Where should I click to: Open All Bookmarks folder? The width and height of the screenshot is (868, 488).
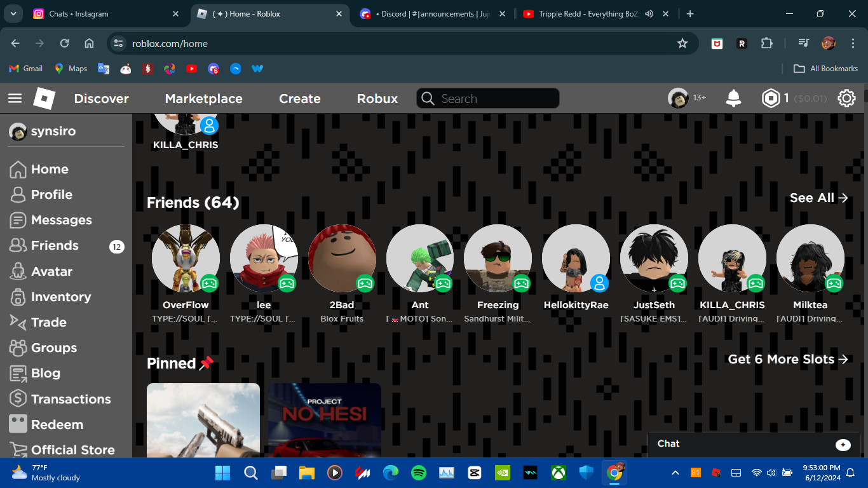pos(825,69)
